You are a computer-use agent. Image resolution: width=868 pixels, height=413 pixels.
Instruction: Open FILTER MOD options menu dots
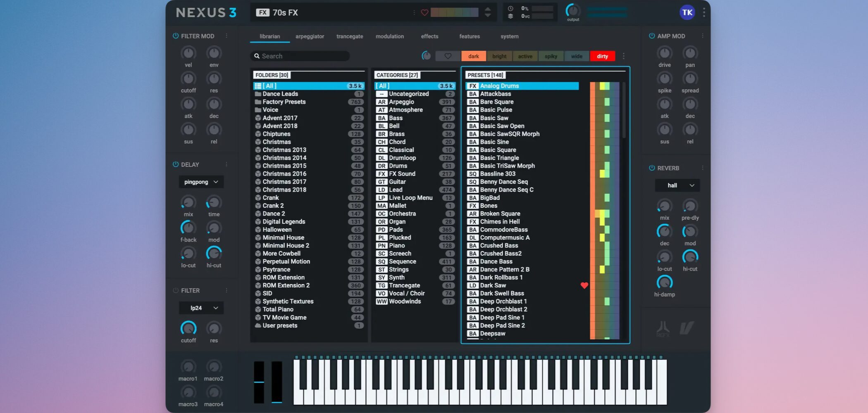click(227, 36)
